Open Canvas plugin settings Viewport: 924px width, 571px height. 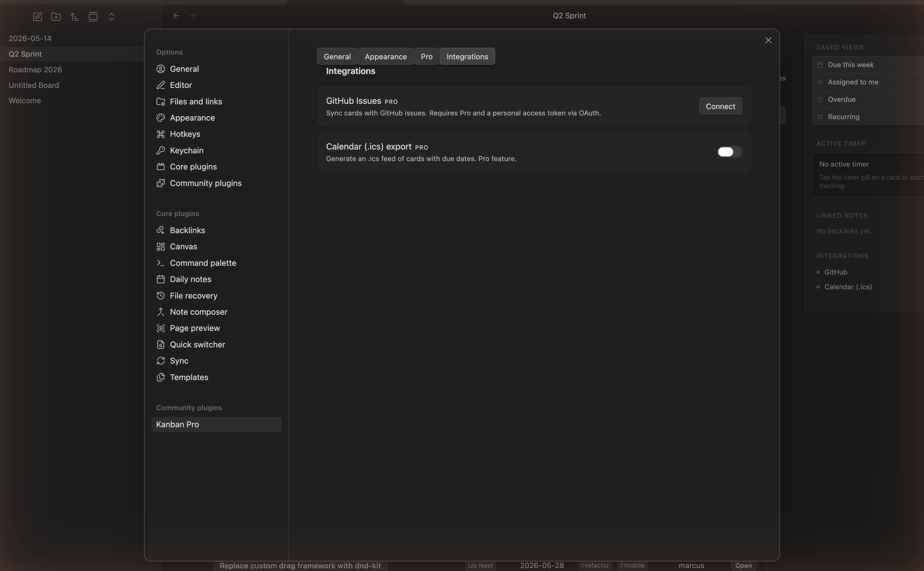(x=216, y=247)
